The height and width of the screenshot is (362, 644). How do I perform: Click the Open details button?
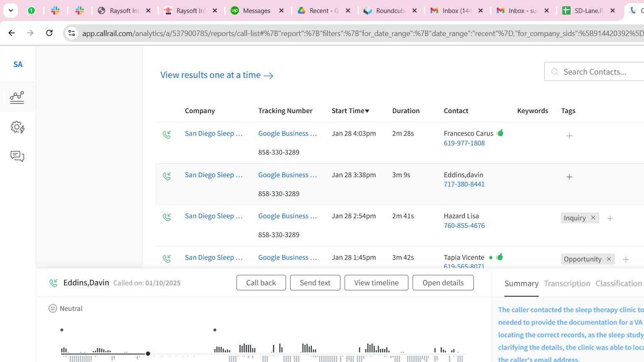(x=443, y=283)
